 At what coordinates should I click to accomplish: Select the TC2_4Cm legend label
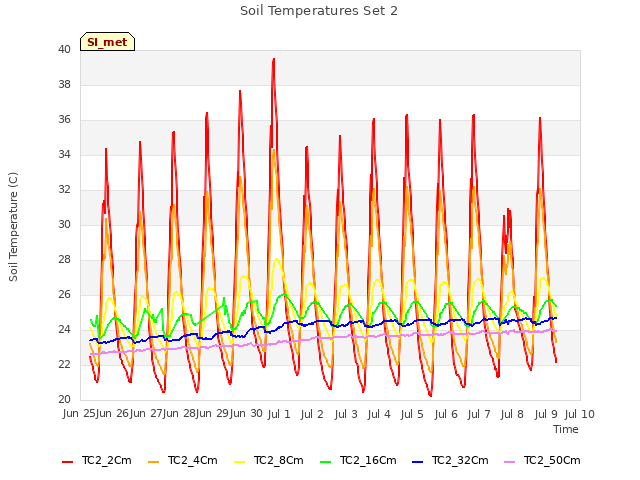[x=193, y=460]
